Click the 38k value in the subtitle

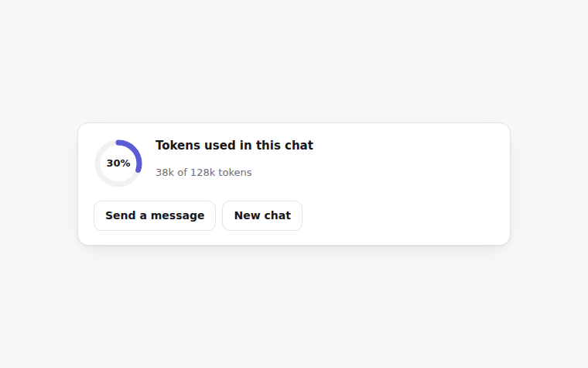click(165, 172)
